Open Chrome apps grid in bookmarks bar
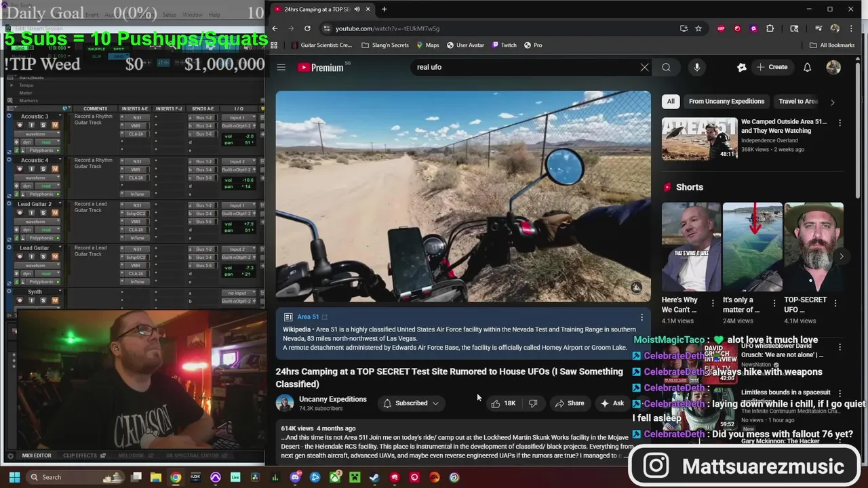Screen dimensions: 868x488 click(274, 45)
